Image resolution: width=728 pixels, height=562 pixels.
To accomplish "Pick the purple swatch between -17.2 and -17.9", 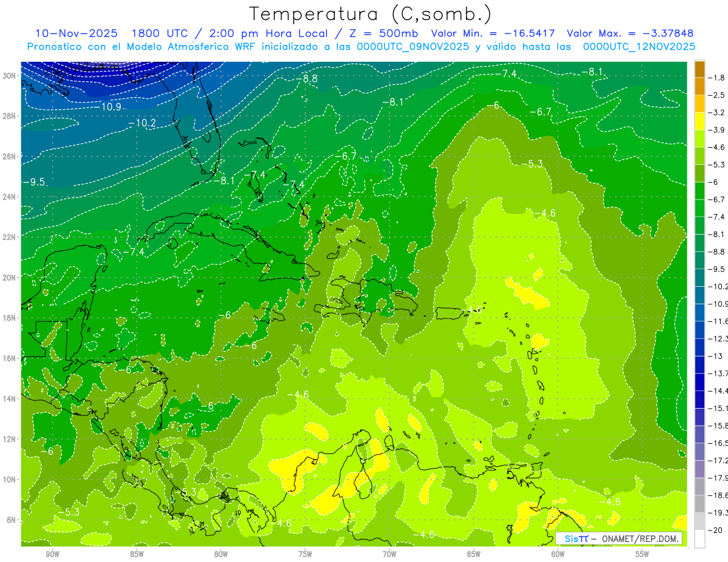I will pyautogui.click(x=699, y=469).
